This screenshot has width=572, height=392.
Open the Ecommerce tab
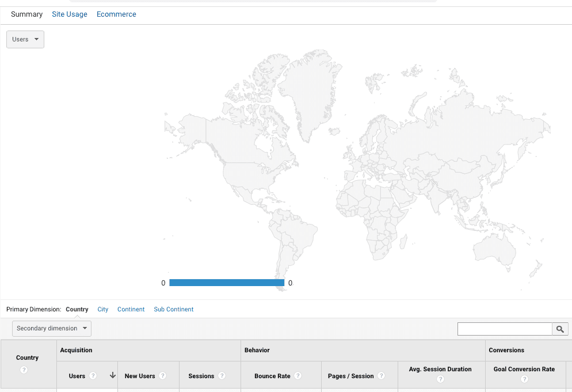pos(116,14)
